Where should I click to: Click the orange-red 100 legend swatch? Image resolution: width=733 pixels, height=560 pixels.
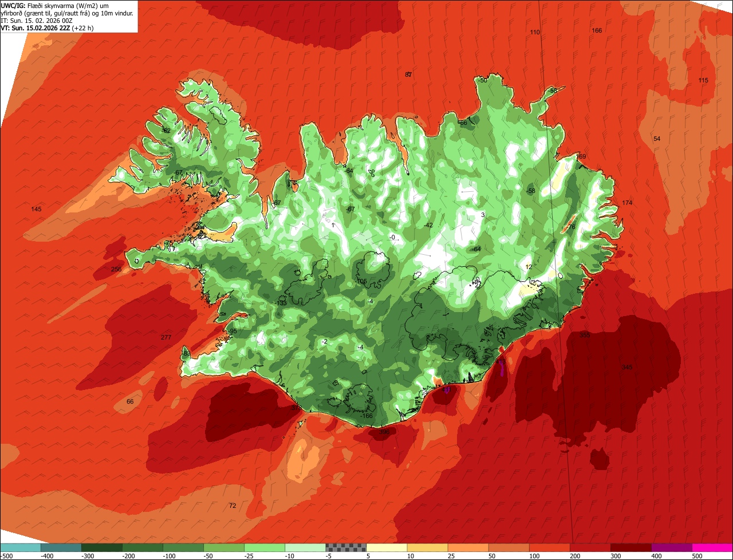pyautogui.click(x=549, y=547)
